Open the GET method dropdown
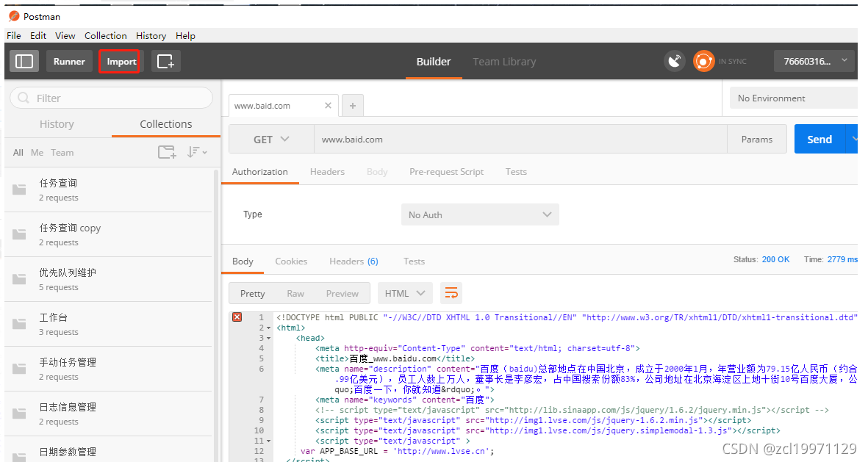Image resolution: width=868 pixels, height=462 pixels. (x=271, y=140)
